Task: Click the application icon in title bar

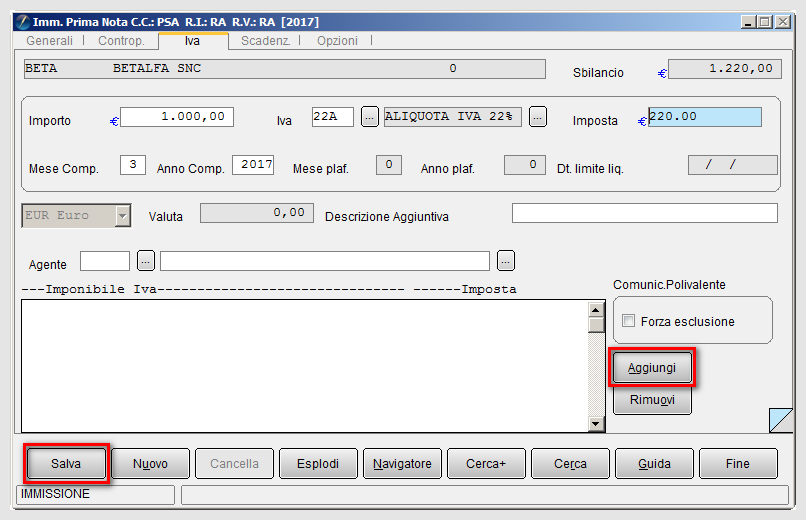Action: (x=23, y=22)
